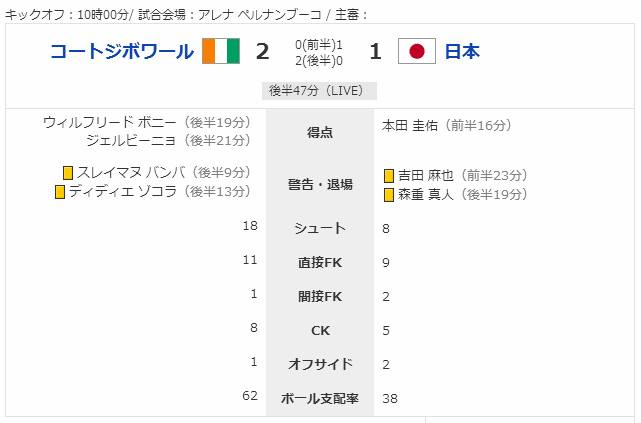The width and height of the screenshot is (641, 423).
Task: Open the 日本 team link
Action: [x=462, y=51]
